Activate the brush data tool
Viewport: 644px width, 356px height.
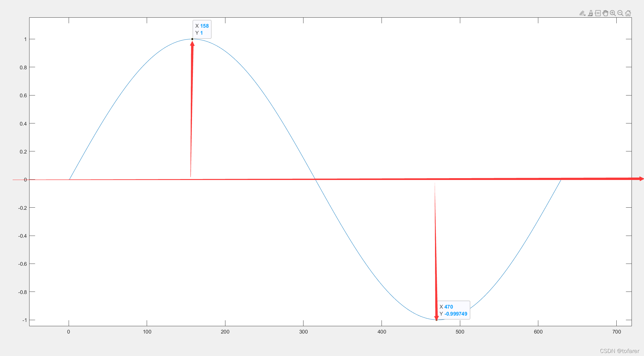click(590, 13)
